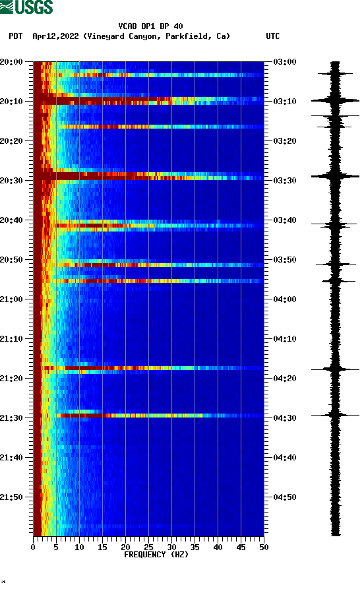Click the 25 Hz frequency tick label
The width and height of the screenshot is (364, 589).
click(148, 547)
